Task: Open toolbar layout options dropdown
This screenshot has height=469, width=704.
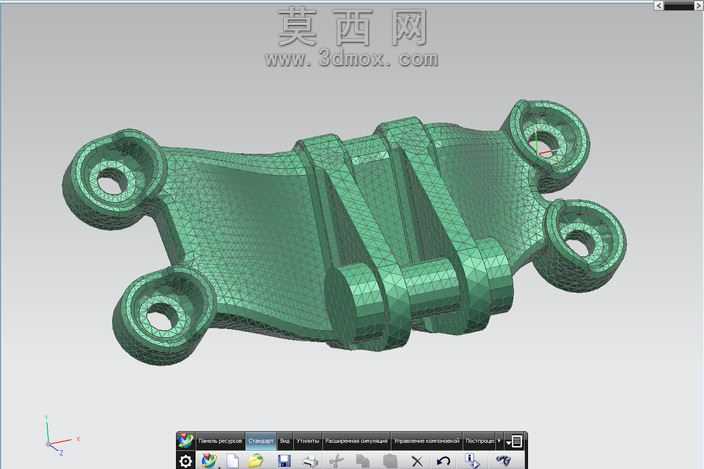Action: tap(515, 442)
